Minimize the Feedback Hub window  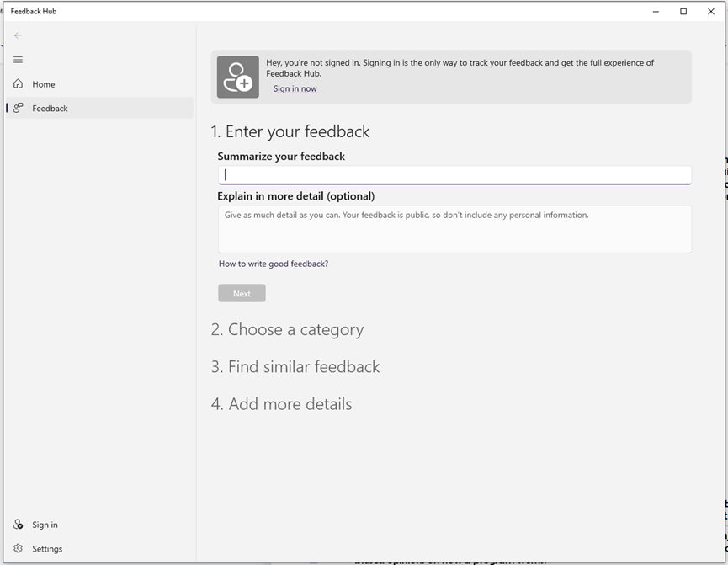coord(656,12)
